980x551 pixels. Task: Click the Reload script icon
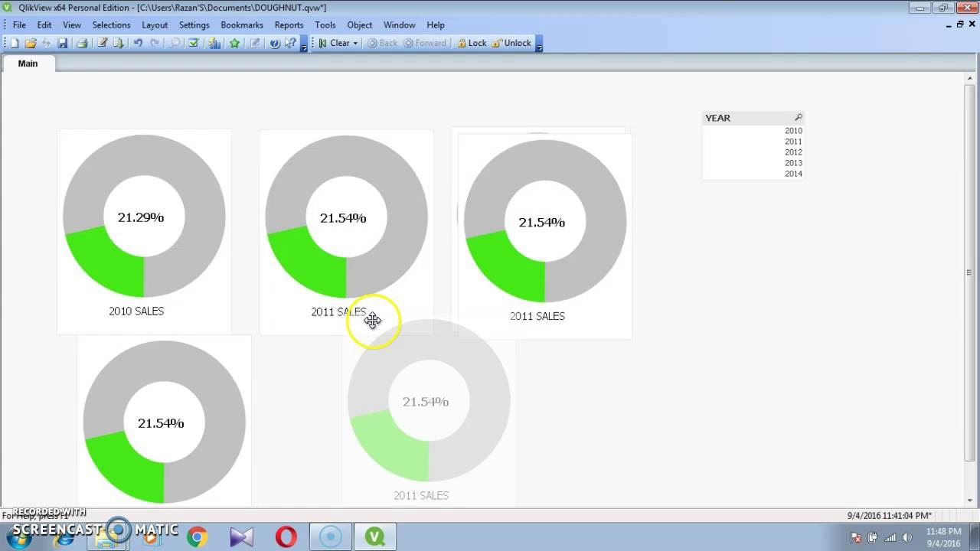(119, 44)
